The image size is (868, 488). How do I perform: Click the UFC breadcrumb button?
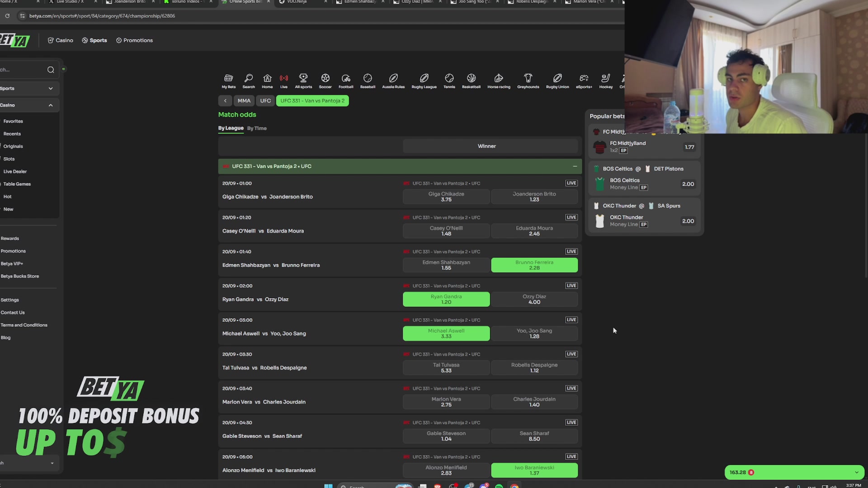[265, 101]
